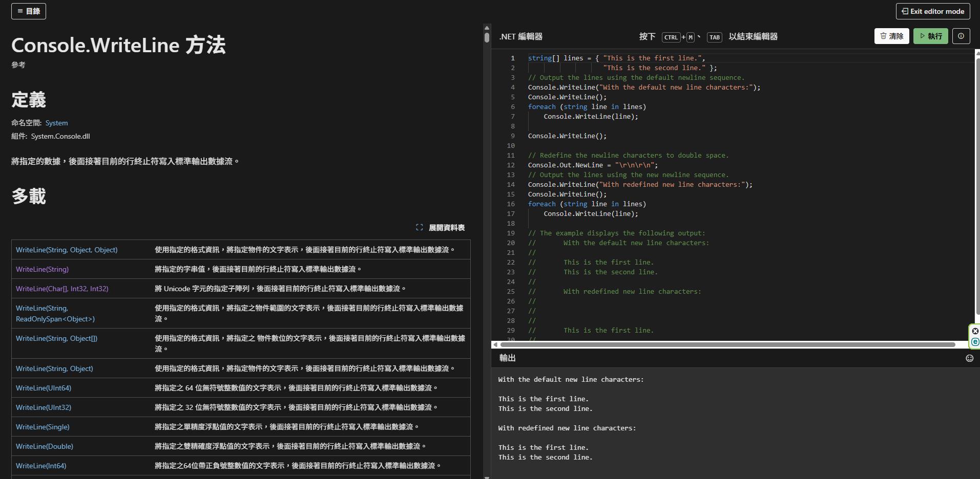
Task: Open the editor info icon
Action: 961,36
